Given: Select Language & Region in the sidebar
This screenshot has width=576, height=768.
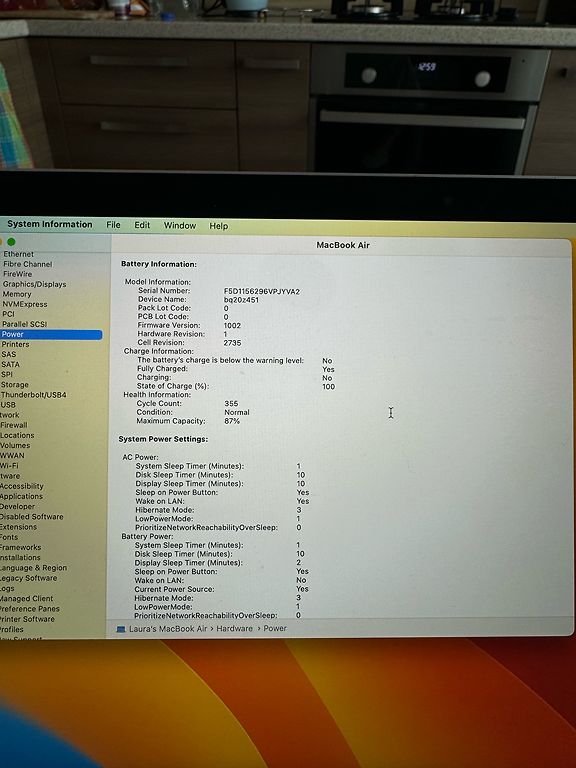Looking at the screenshot, I should point(33,568).
